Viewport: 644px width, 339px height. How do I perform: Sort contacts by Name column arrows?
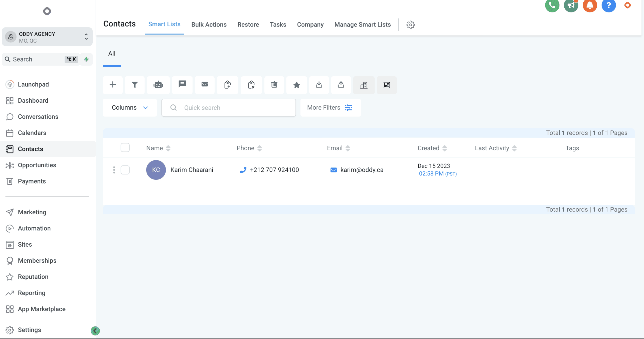coord(168,148)
